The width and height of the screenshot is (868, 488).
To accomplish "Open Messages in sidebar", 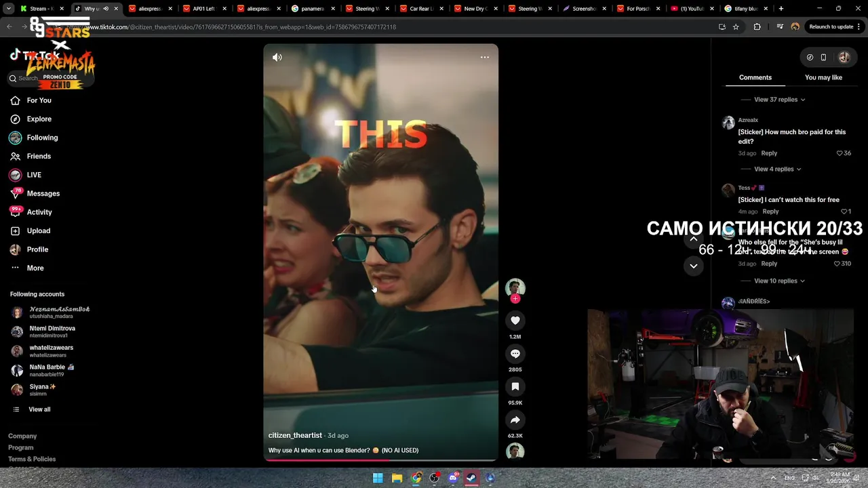I will click(x=43, y=194).
